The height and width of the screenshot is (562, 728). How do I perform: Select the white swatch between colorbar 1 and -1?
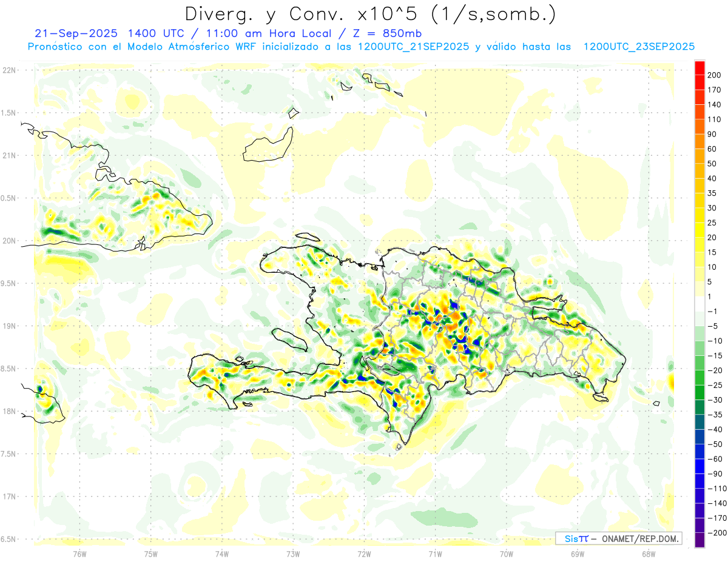(699, 304)
